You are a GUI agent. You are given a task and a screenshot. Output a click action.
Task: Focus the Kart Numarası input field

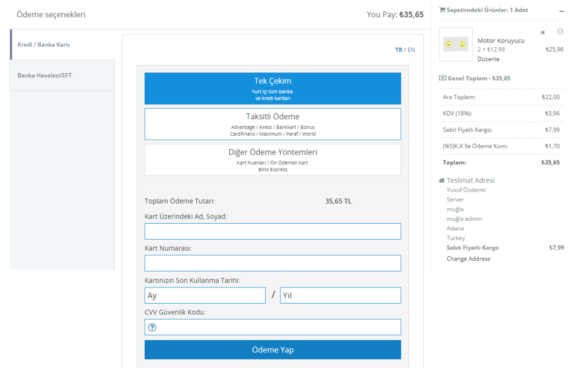(x=273, y=263)
